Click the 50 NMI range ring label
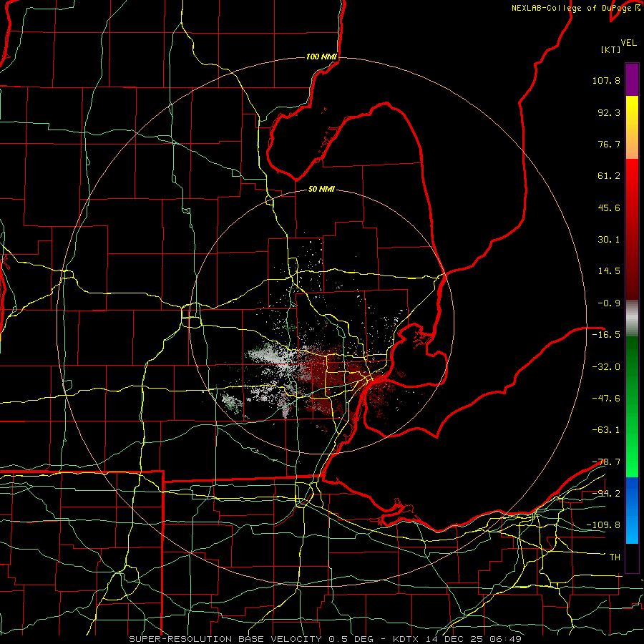The height and width of the screenshot is (644, 644). click(x=321, y=189)
